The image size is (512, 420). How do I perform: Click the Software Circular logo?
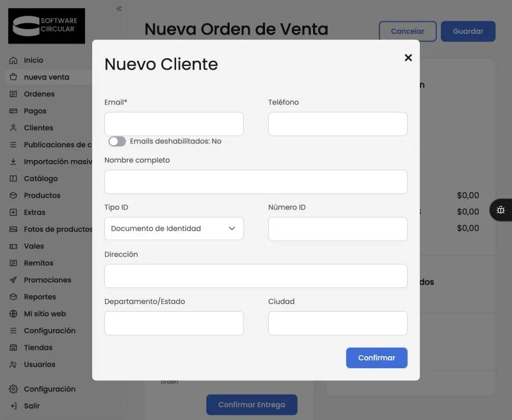pos(47,26)
